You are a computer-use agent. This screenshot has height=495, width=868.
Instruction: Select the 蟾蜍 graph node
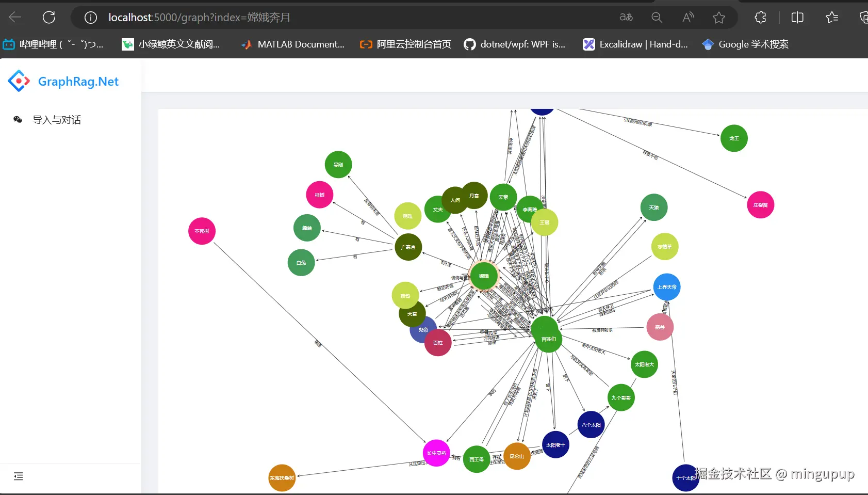click(x=307, y=228)
